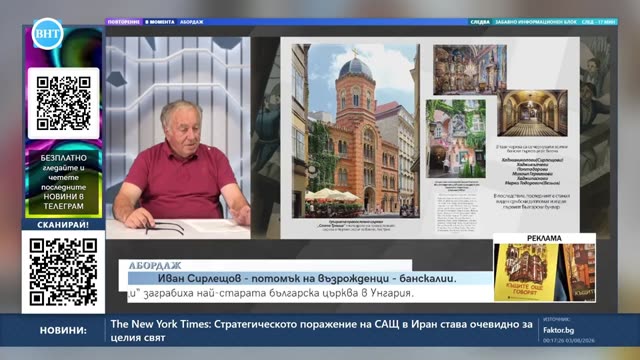Click the lower QR code under СКАНИРАЙ

click(x=63, y=272)
